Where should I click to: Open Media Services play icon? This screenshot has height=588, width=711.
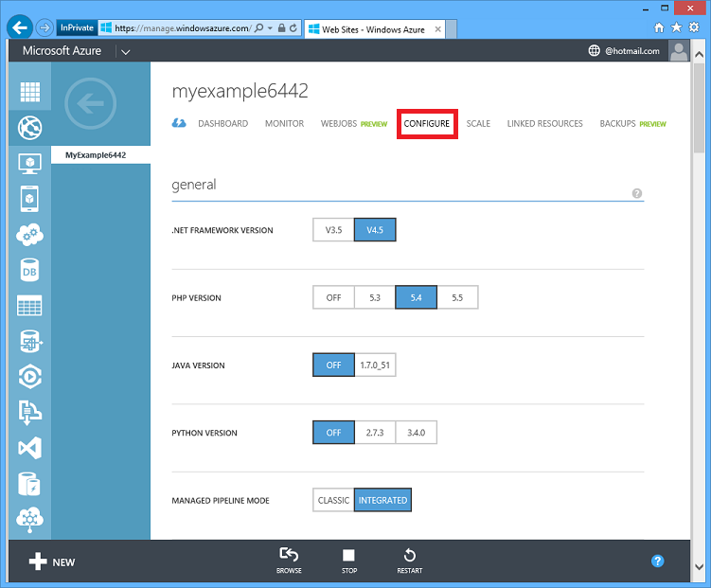coord(30,377)
